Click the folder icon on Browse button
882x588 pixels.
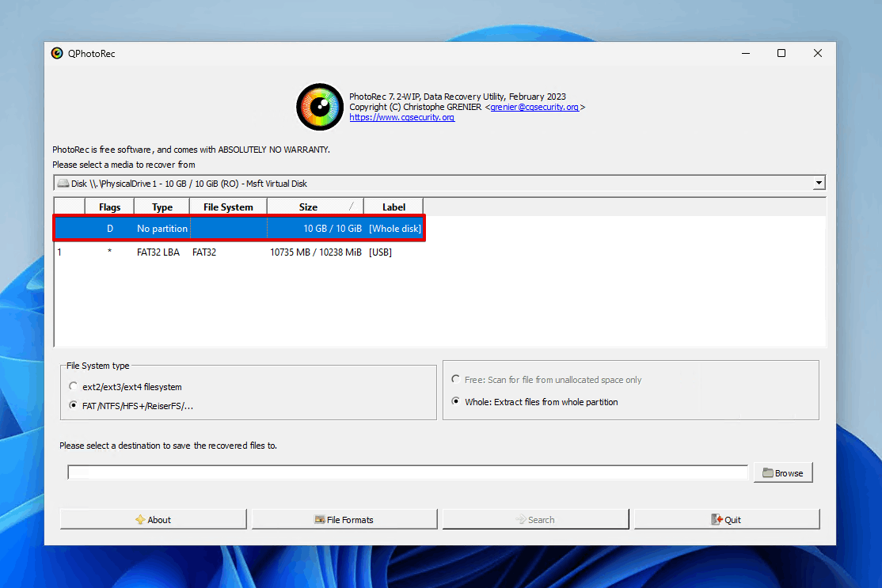(x=767, y=473)
